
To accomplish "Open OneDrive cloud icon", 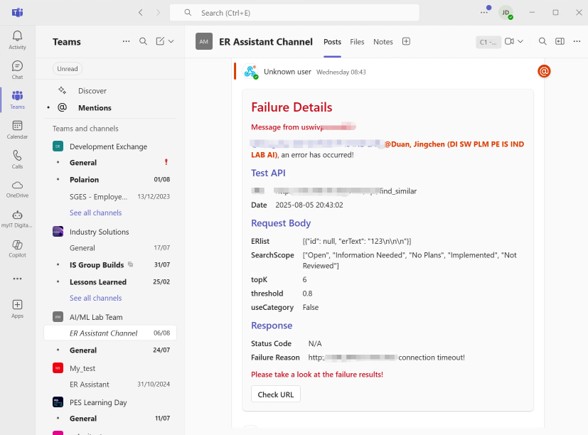I will click(17, 189).
